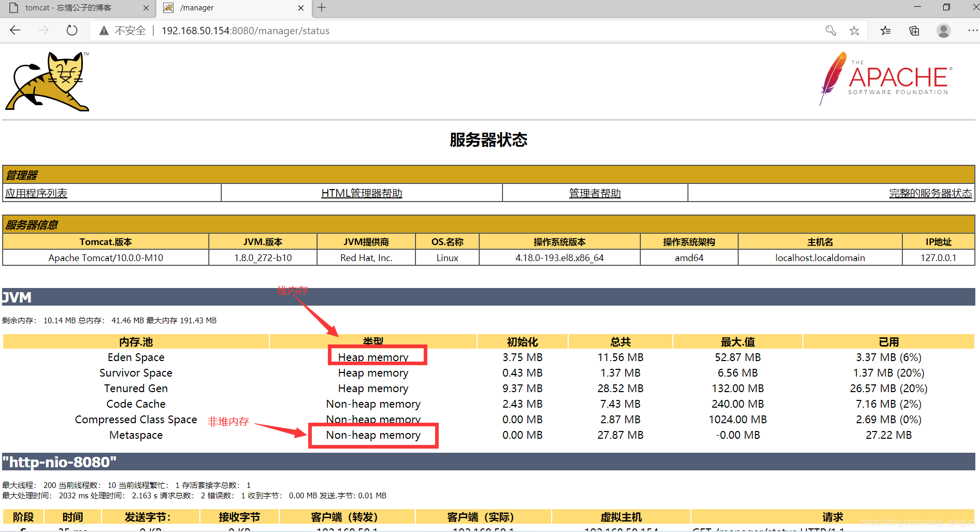
Task: Click the Eden Space pool row
Action: tap(488, 357)
